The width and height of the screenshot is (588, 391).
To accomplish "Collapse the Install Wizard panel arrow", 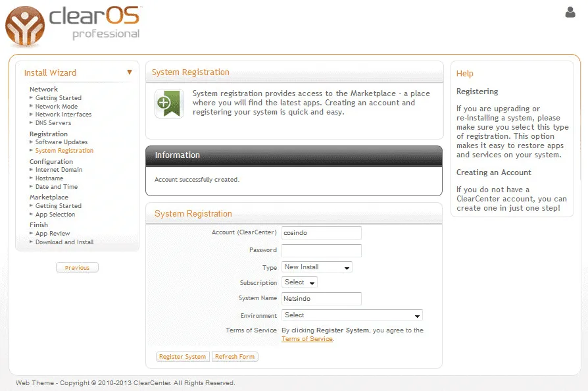I will click(x=130, y=72).
